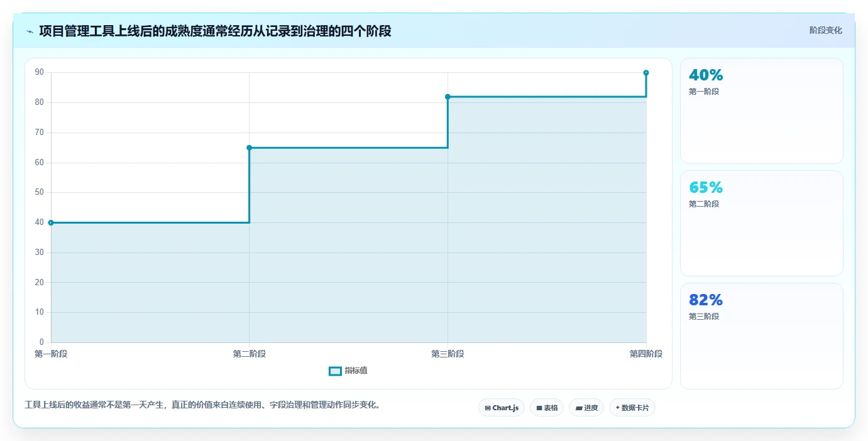868x441 pixels.
Task: Click the Chart.js tag button
Action: [502, 408]
